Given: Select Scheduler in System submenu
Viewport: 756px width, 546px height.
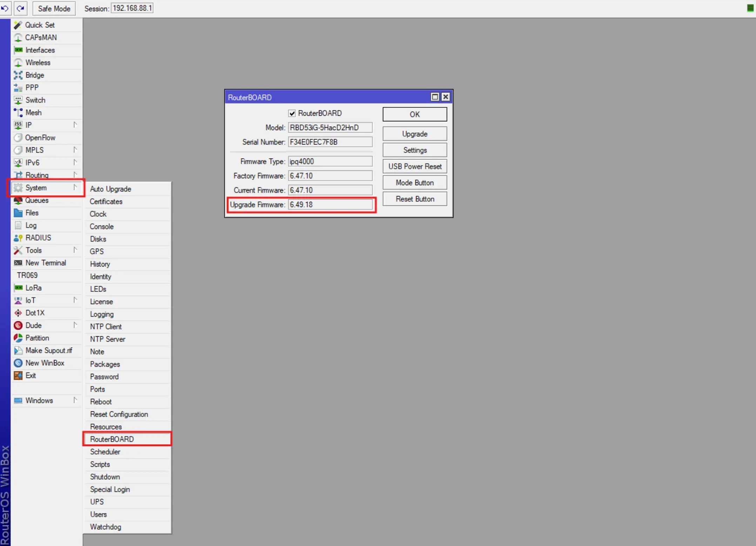Looking at the screenshot, I should pos(127,452).
